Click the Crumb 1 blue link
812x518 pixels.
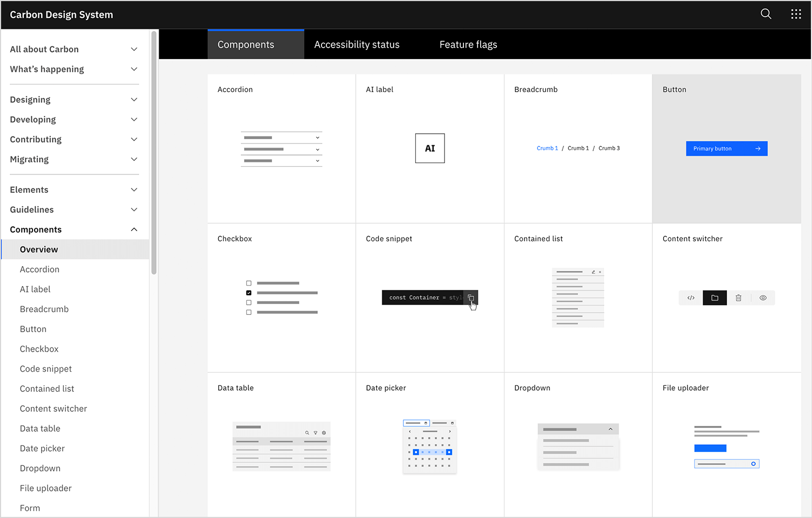coord(547,148)
